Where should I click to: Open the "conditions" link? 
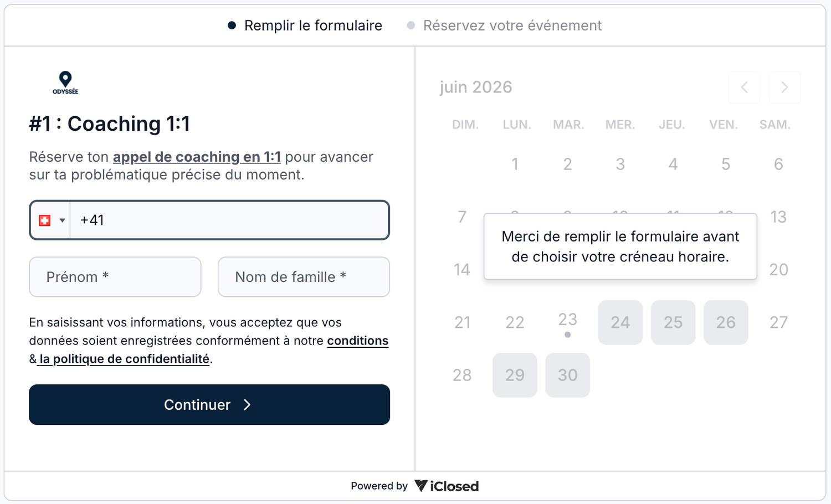coord(358,341)
